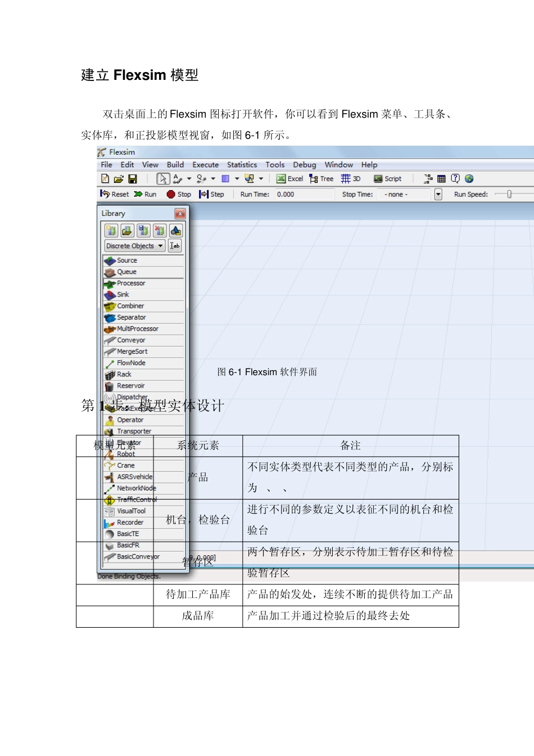The height and width of the screenshot is (756, 534).
Task: Open the Discrete Objects library dropdown
Action: (x=135, y=246)
